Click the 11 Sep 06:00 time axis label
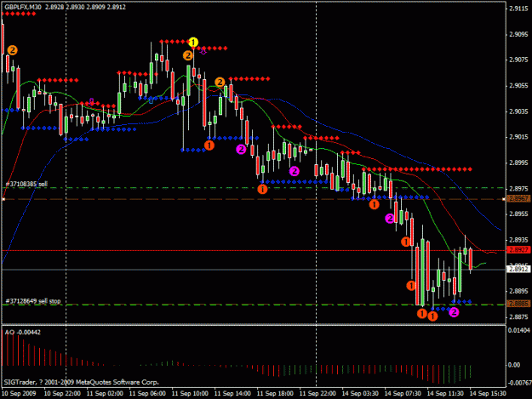532x399 pixels. click(147, 394)
